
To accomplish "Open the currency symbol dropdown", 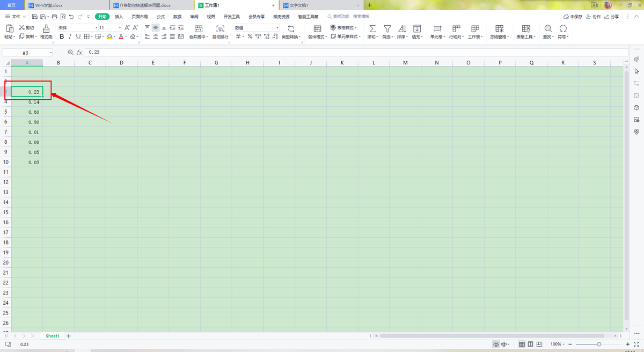I will point(243,37).
